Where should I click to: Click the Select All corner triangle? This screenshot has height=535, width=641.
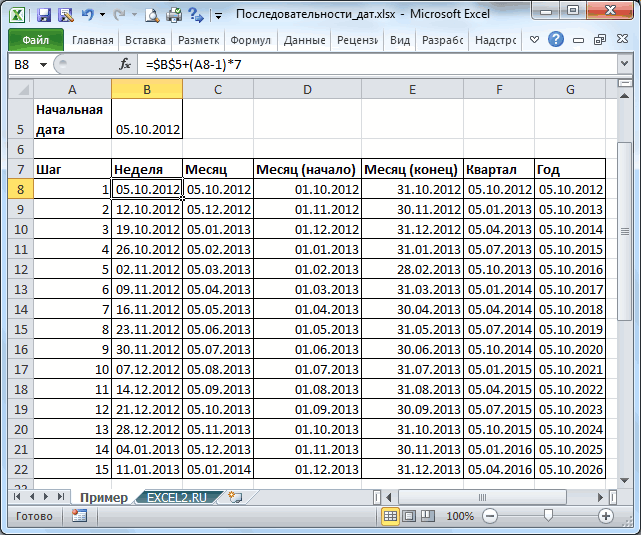click(x=21, y=89)
